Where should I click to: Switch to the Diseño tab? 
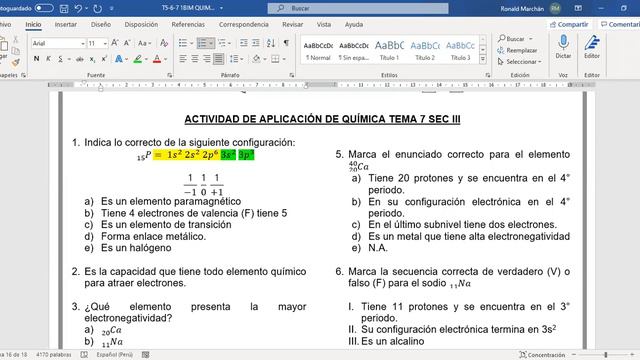point(101,24)
